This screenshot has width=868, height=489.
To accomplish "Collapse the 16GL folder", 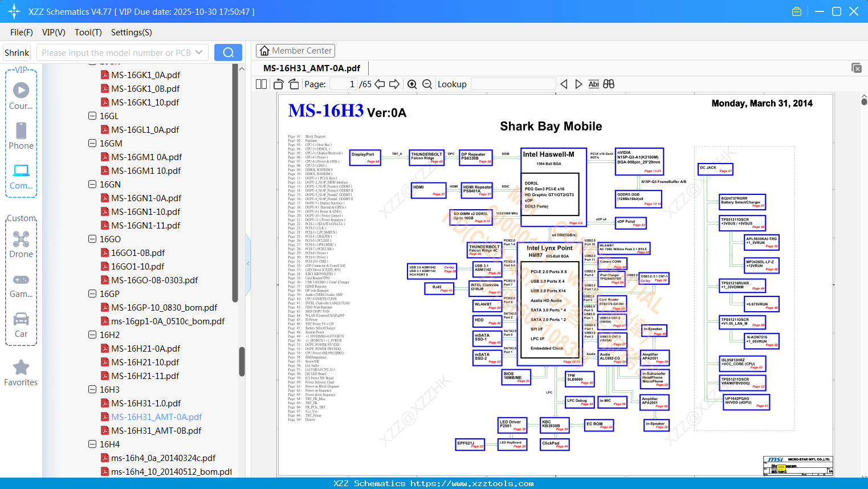I will tap(92, 116).
